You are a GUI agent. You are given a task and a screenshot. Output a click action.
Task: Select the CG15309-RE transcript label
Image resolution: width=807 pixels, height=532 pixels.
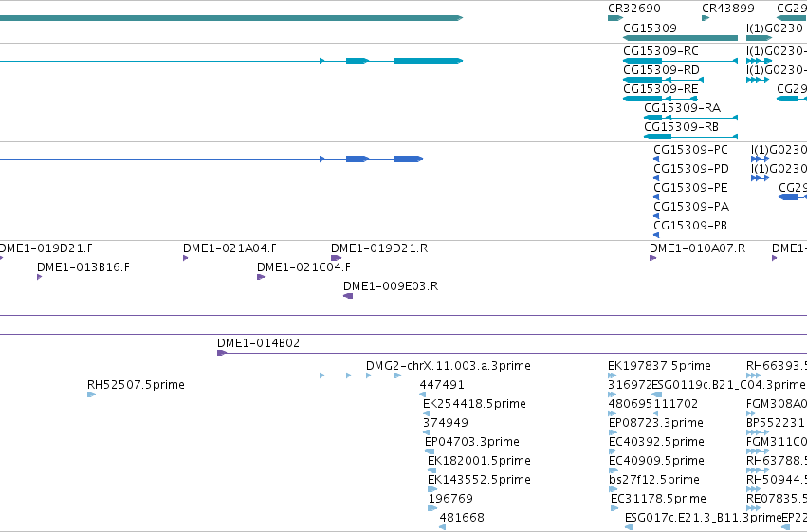coord(661,89)
